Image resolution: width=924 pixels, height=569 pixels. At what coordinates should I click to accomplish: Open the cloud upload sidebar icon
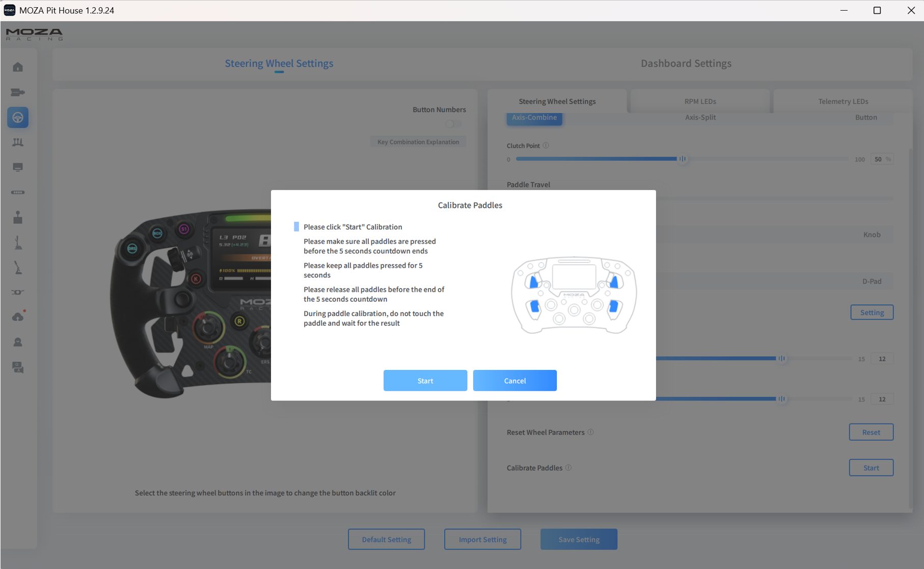[18, 317]
